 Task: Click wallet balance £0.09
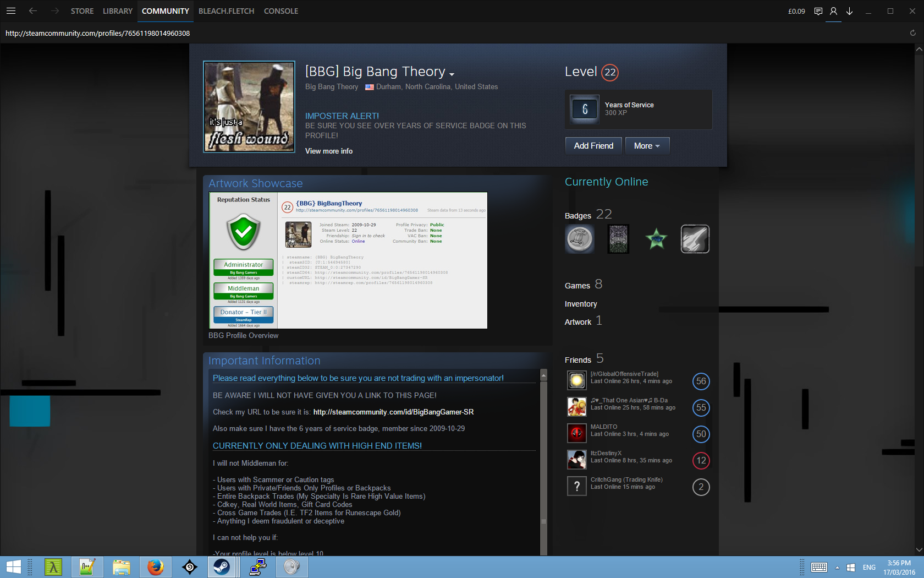[x=796, y=11]
